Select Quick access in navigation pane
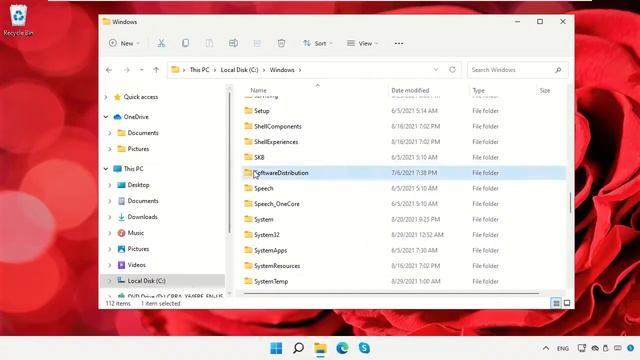 140,97
